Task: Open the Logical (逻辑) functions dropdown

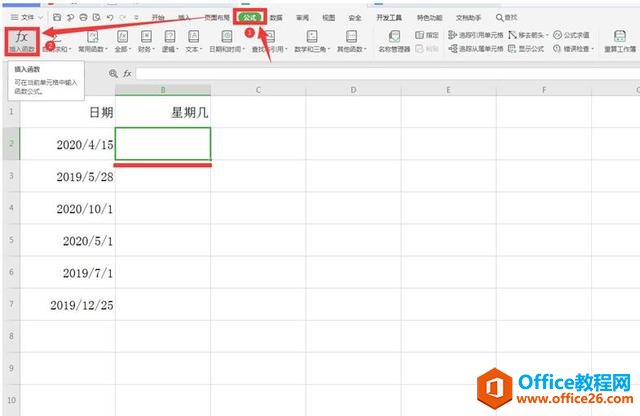Action: tap(170, 42)
